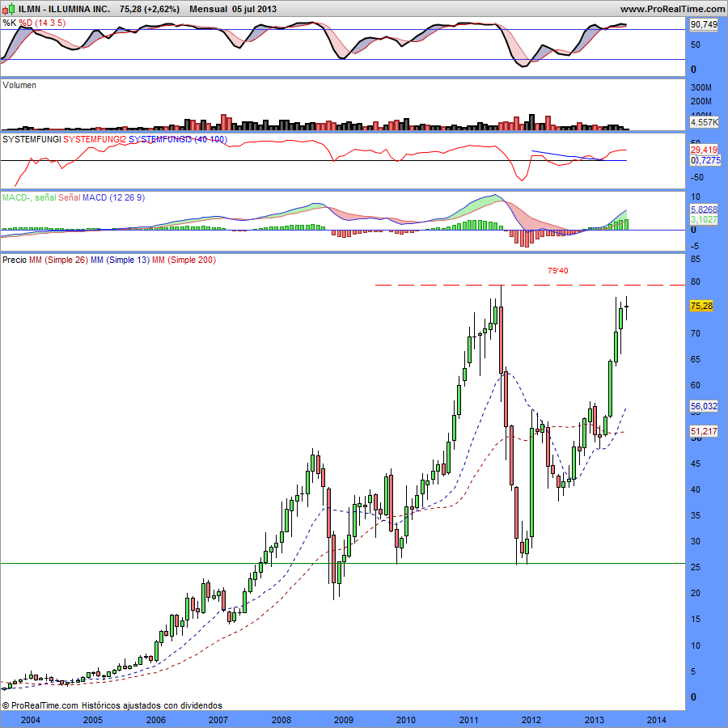Click the stochastic value '90,749'
The image size is (728, 728).
click(x=704, y=24)
